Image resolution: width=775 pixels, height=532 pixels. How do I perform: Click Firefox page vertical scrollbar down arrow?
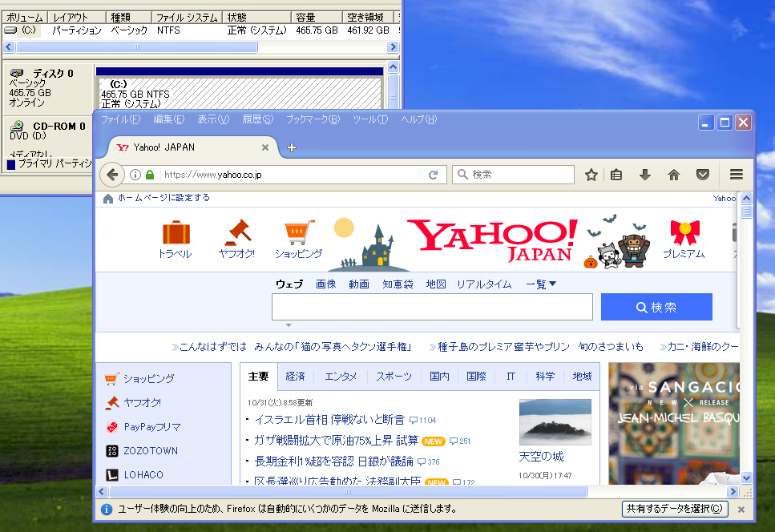tap(746, 478)
